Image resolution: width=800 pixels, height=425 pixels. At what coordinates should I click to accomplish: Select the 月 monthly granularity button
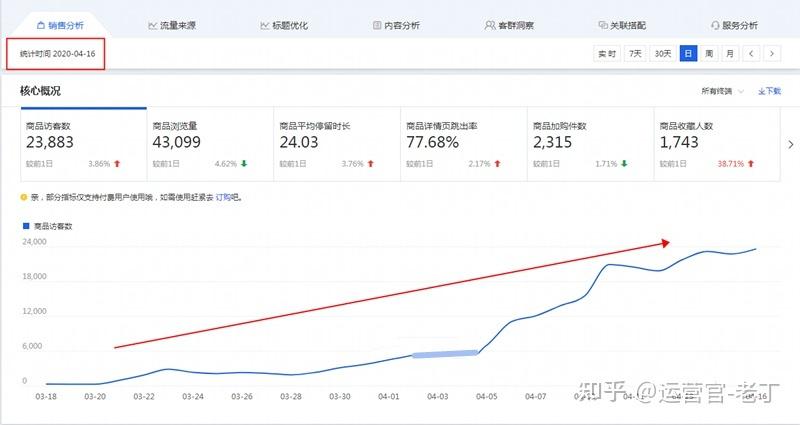(x=730, y=54)
